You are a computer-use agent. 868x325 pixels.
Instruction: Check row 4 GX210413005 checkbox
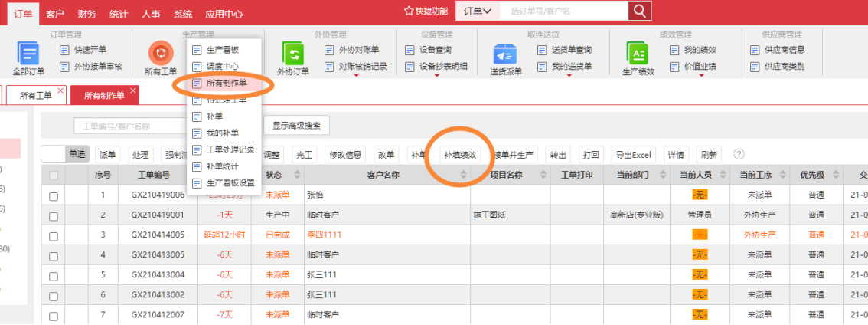click(53, 256)
